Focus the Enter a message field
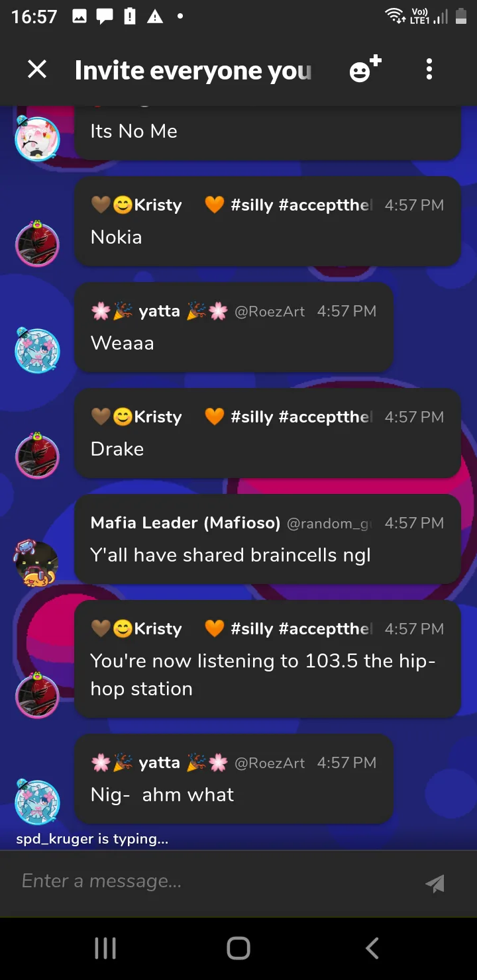 point(212,881)
